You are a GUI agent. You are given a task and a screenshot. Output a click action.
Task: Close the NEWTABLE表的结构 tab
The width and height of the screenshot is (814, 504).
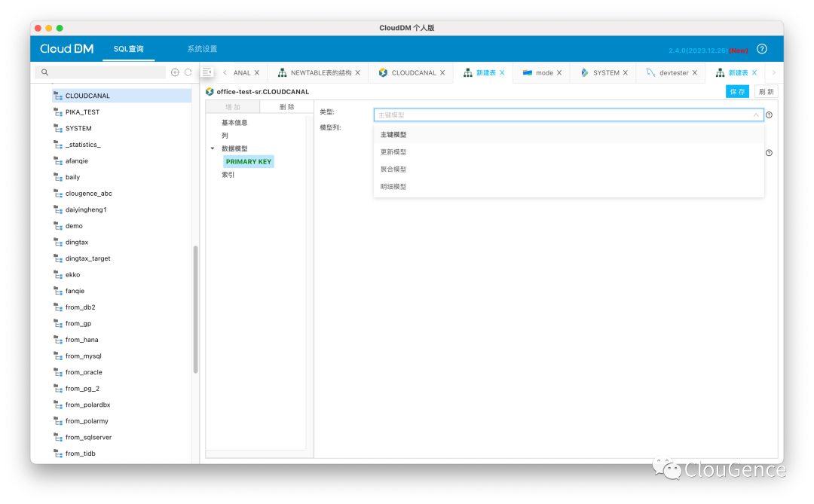pyautogui.click(x=358, y=72)
